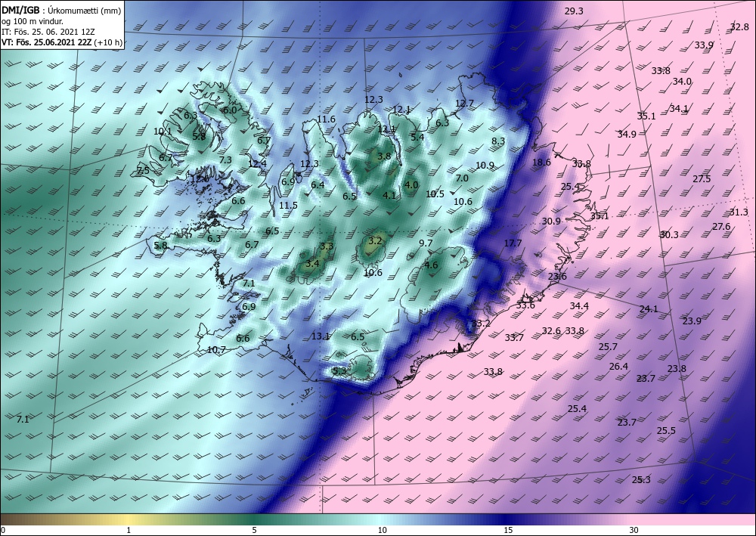
Task: Click the legend tick label "15"
Action: point(508,531)
